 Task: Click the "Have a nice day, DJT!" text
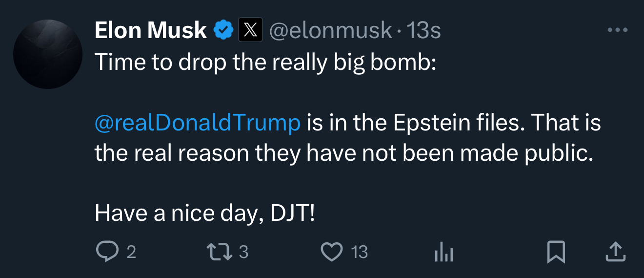205,214
